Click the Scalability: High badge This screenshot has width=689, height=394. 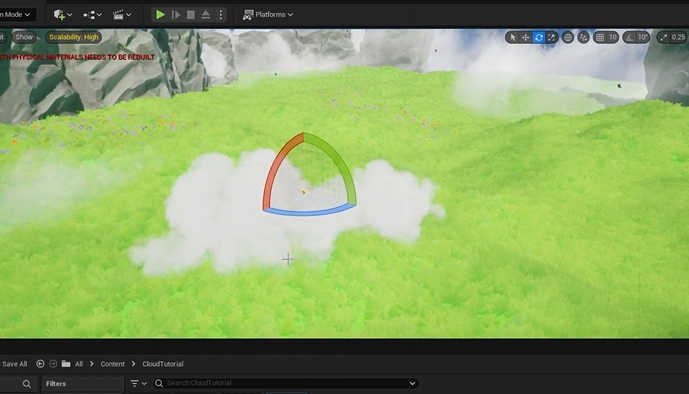click(74, 37)
